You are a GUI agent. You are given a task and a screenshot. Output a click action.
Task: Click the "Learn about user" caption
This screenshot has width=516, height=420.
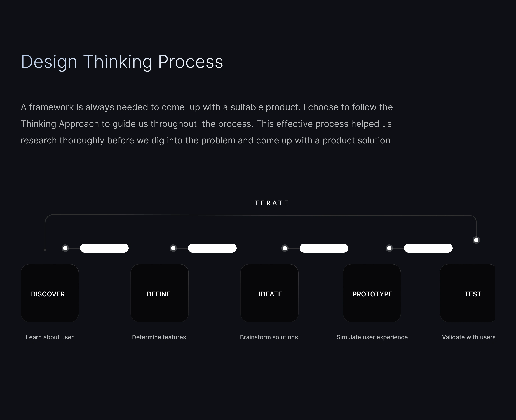50,337
